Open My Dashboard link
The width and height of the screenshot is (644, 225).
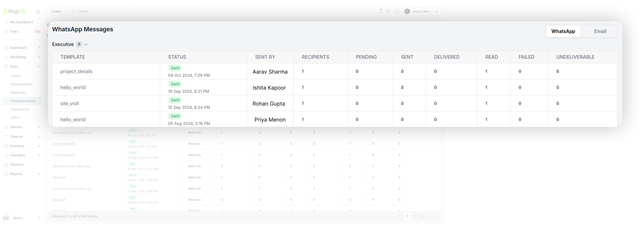(22, 22)
